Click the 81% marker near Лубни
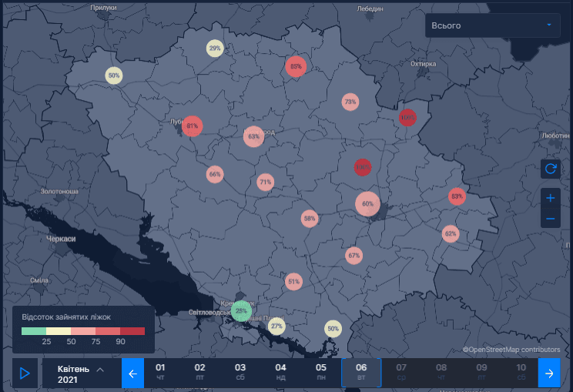This screenshot has height=392, width=573. tap(193, 126)
